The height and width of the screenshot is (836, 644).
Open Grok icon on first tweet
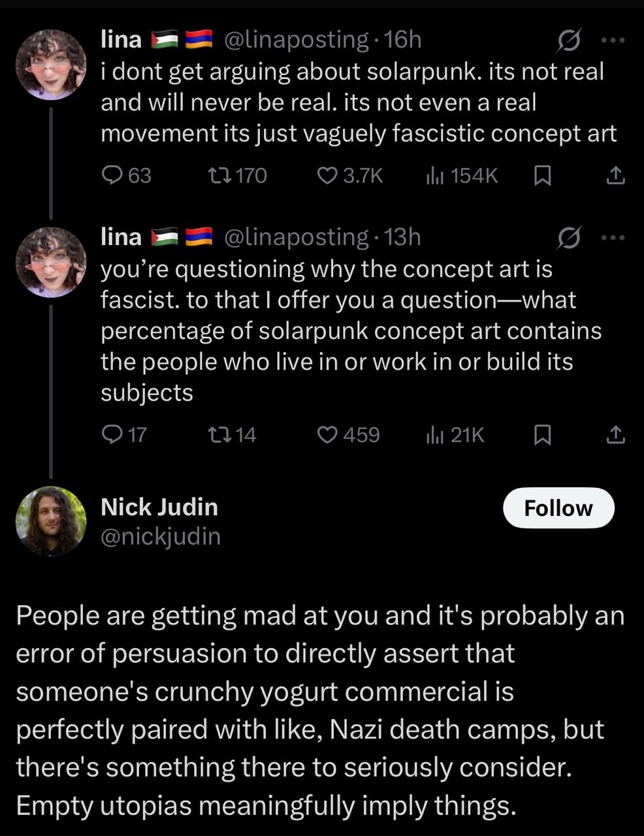coord(568,41)
